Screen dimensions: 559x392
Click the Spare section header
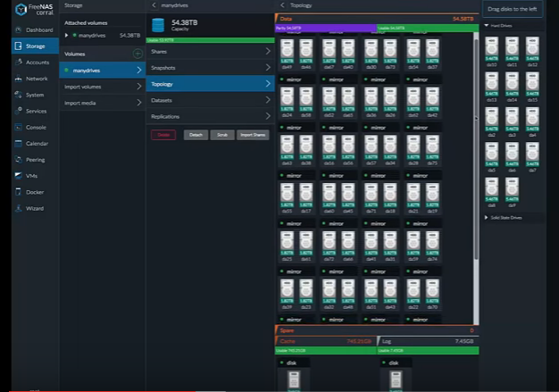click(377, 330)
